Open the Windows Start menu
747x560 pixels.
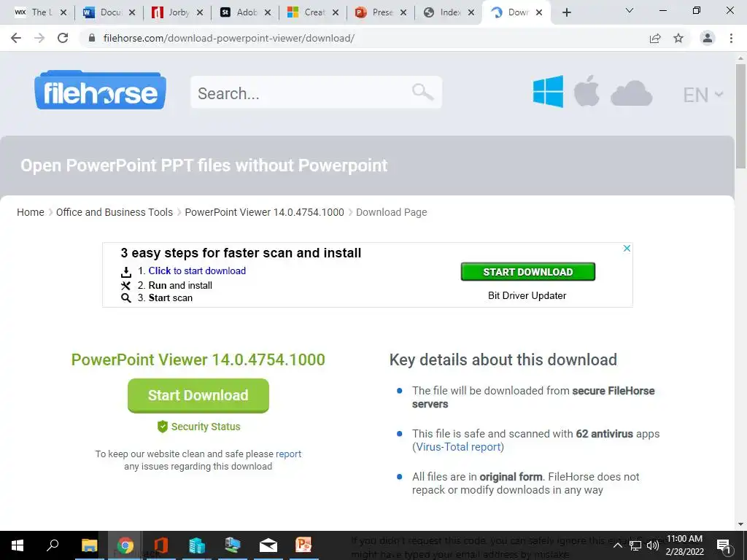(18, 545)
